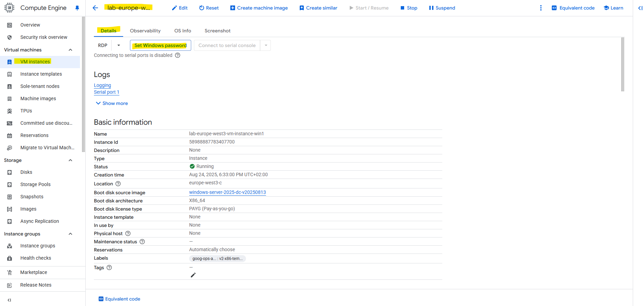The image size is (644, 306).
Task: Click the goog-ops-a label chip
Action: click(x=217, y=259)
